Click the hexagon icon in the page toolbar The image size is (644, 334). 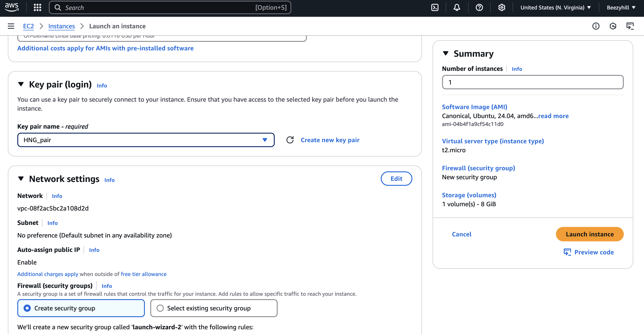point(613,26)
